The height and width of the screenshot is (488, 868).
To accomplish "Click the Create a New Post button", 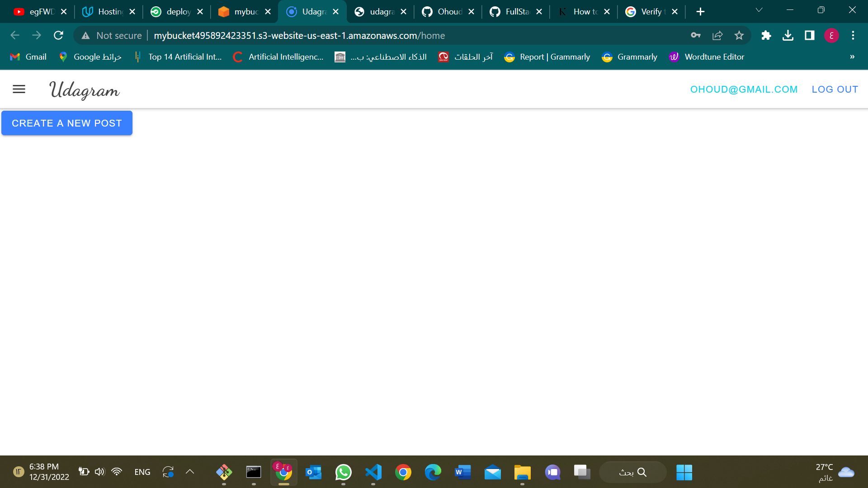I will [67, 123].
